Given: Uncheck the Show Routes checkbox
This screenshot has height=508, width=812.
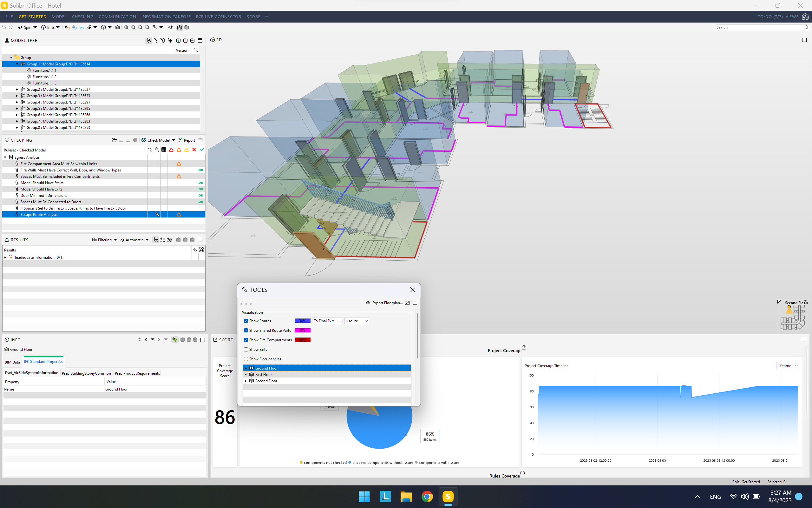Looking at the screenshot, I should tap(246, 321).
